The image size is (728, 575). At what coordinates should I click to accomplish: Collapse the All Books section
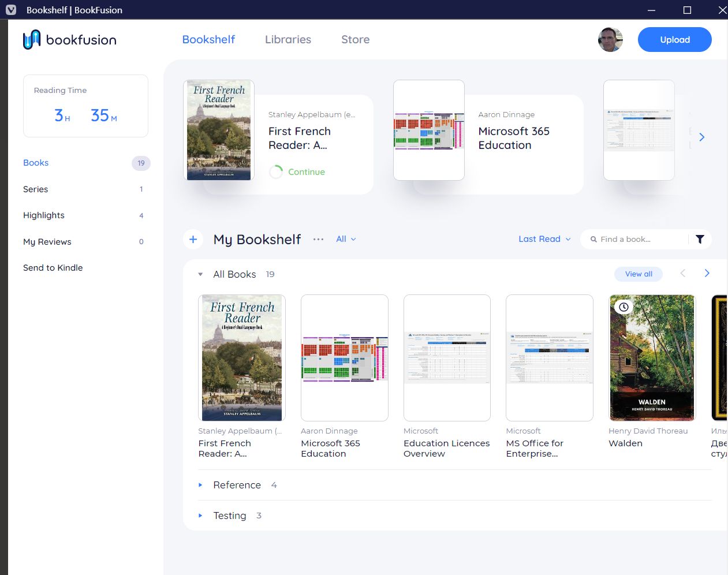point(200,274)
